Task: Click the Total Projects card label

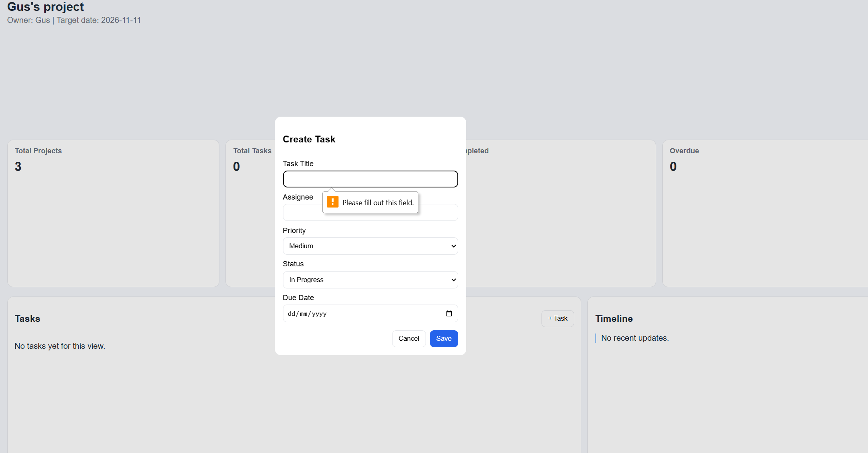Action: click(x=38, y=151)
